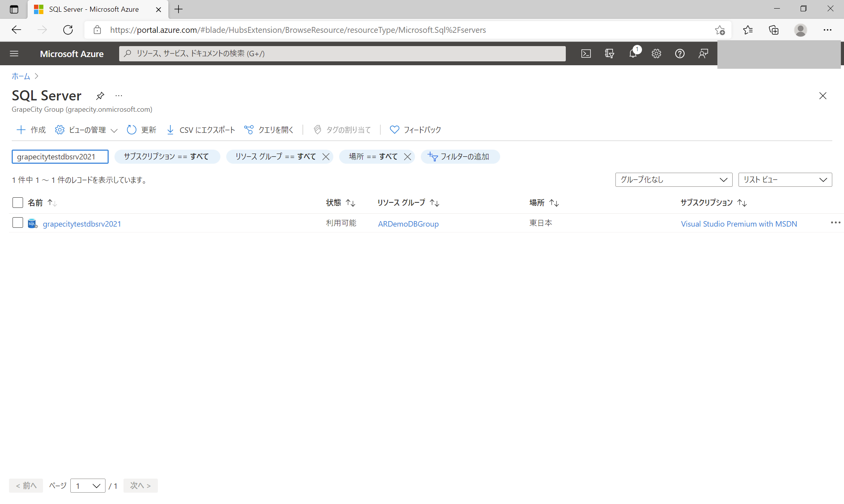Close the SQL Server blade
Image resolution: width=844 pixels, height=504 pixels.
pos(823,96)
